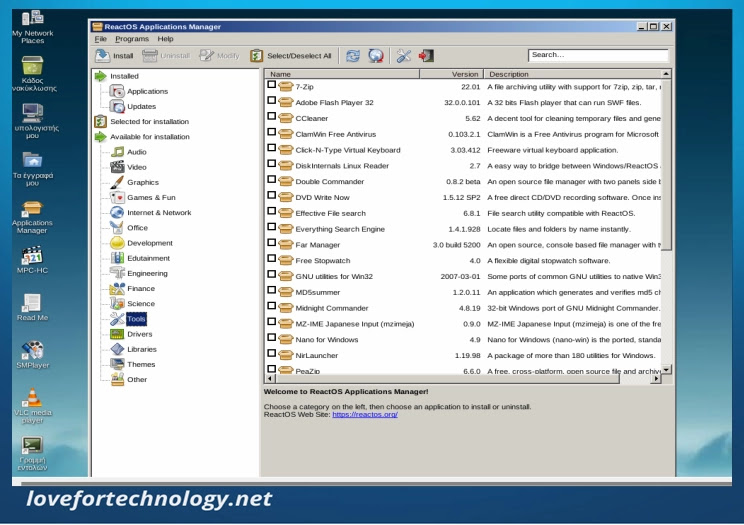Viewport: 744px width, 525px height.
Task: Click the VLC media player desktop icon
Action: pos(32,406)
